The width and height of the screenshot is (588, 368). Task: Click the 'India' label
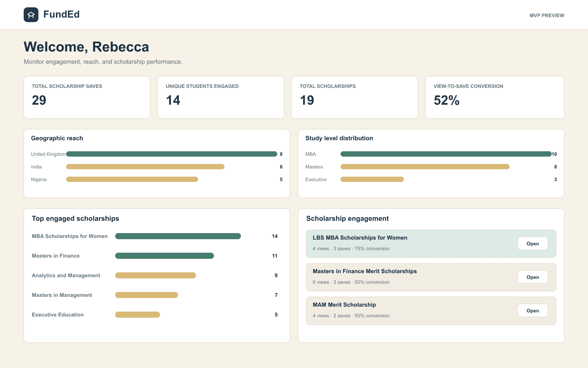click(x=36, y=167)
